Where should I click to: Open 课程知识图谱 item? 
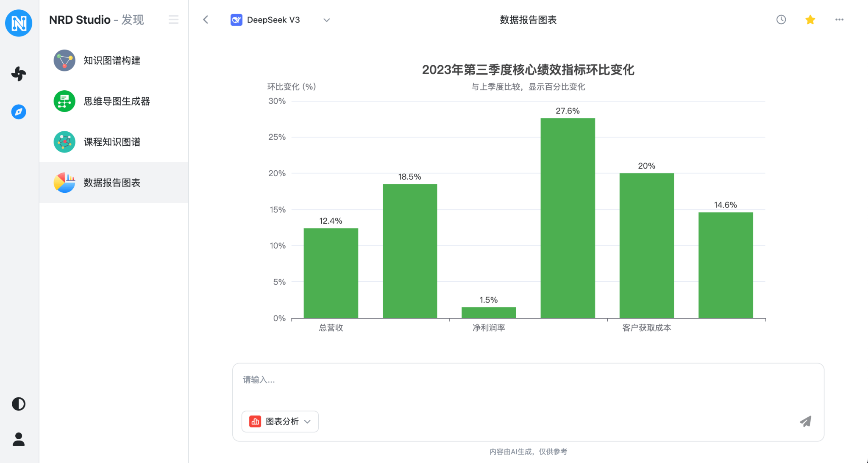tap(112, 142)
